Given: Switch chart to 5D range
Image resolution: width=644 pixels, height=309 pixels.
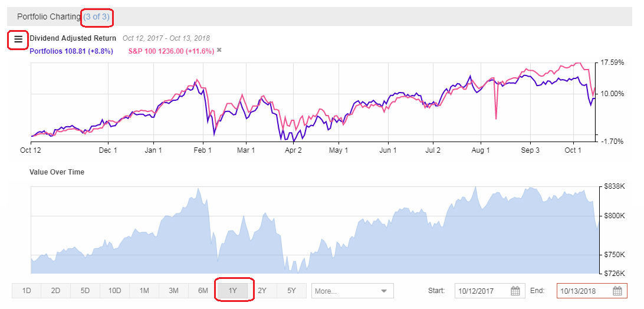Looking at the screenshot, I should click(86, 291).
